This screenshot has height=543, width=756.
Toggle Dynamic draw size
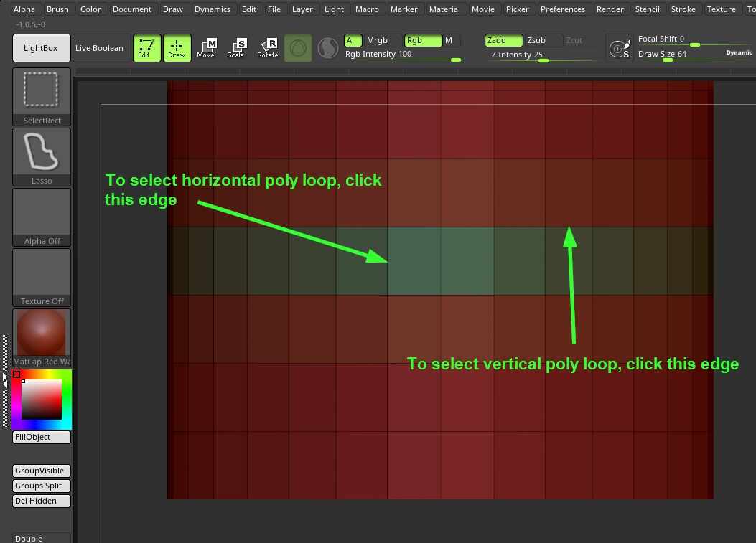coord(739,53)
